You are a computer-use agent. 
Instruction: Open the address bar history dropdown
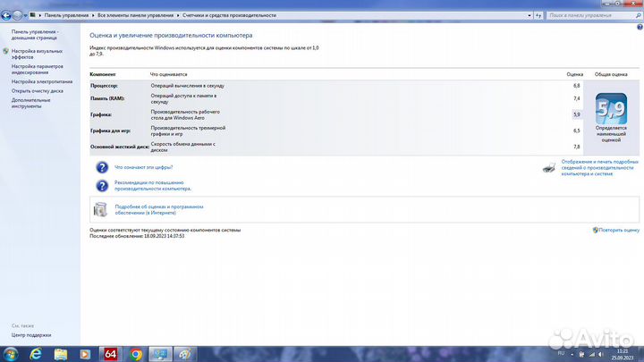pos(529,15)
